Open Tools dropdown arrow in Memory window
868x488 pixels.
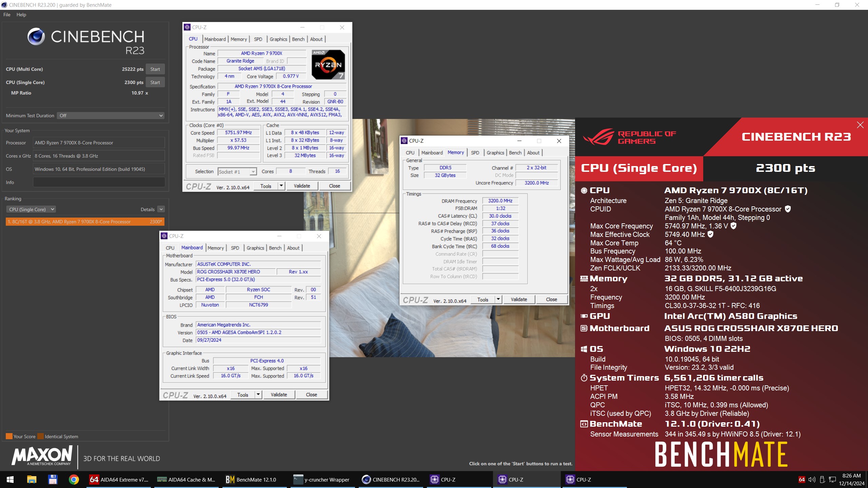click(498, 299)
